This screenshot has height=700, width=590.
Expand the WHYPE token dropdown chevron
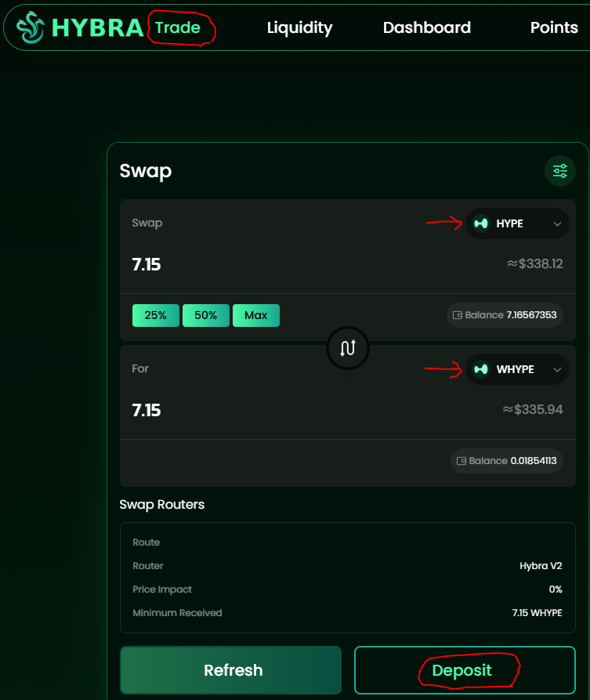coord(557,370)
